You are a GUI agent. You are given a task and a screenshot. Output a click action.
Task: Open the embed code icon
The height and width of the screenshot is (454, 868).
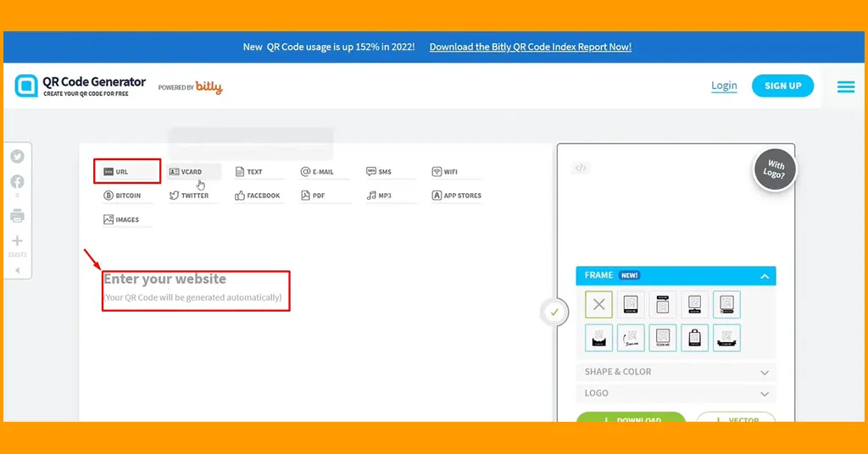580,168
